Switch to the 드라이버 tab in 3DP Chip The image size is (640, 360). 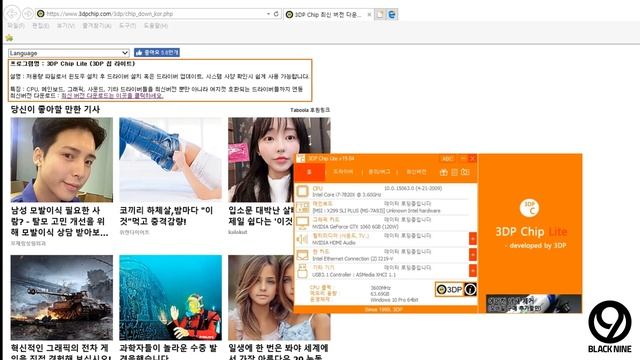pos(343,172)
